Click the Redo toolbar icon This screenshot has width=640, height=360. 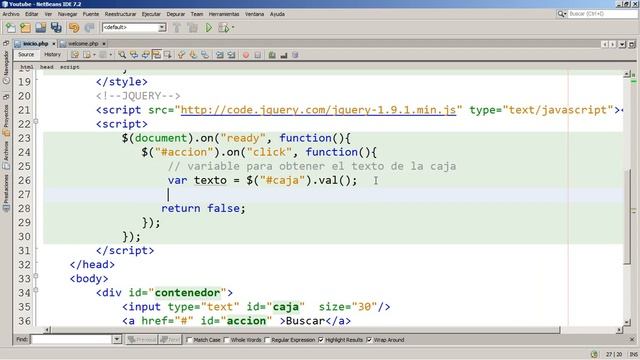89,28
